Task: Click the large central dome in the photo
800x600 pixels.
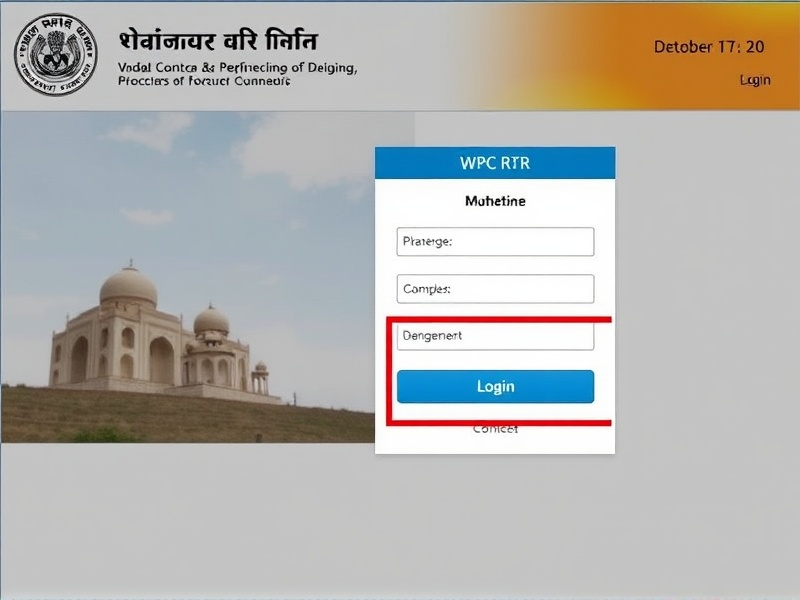Action: (129, 286)
